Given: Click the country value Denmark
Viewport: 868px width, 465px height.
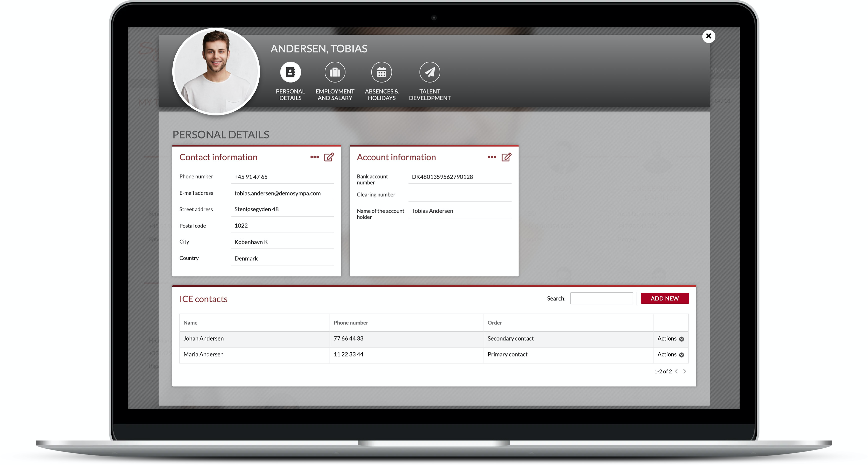Looking at the screenshot, I should click(246, 258).
